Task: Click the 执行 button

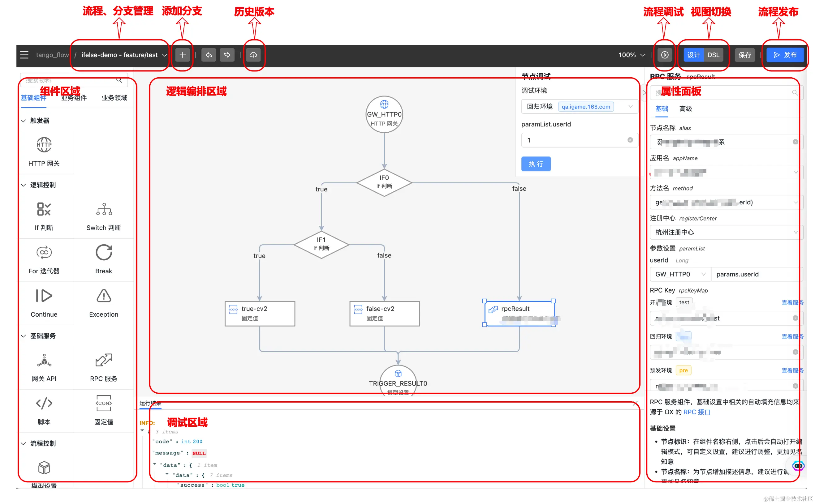Action: (536, 164)
